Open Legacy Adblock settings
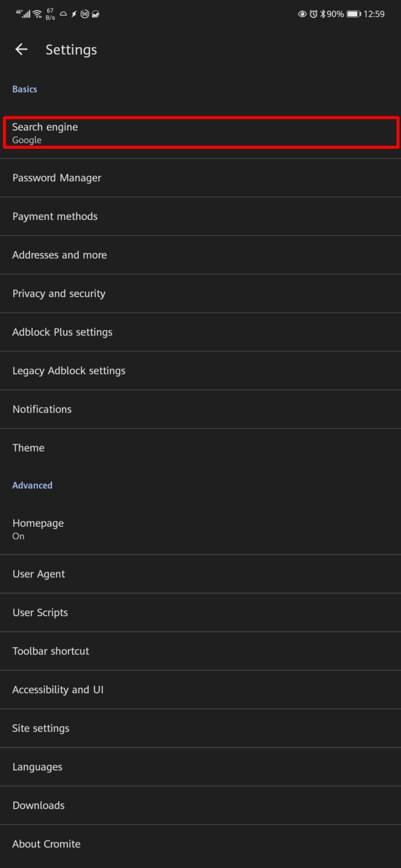Viewport: 401px width, 868px height. [200, 370]
